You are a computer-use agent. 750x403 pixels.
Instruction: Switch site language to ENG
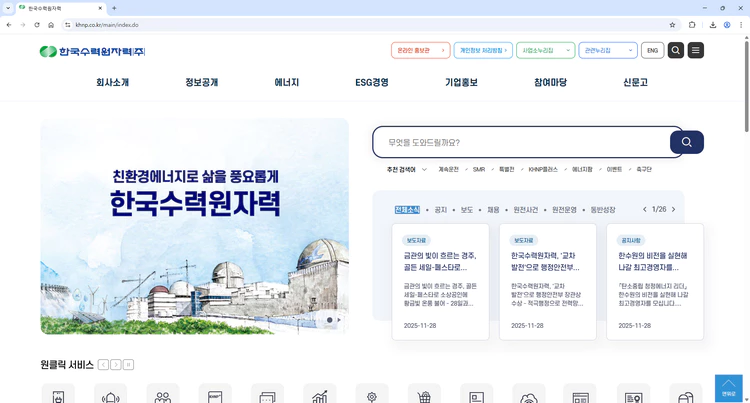click(x=652, y=50)
